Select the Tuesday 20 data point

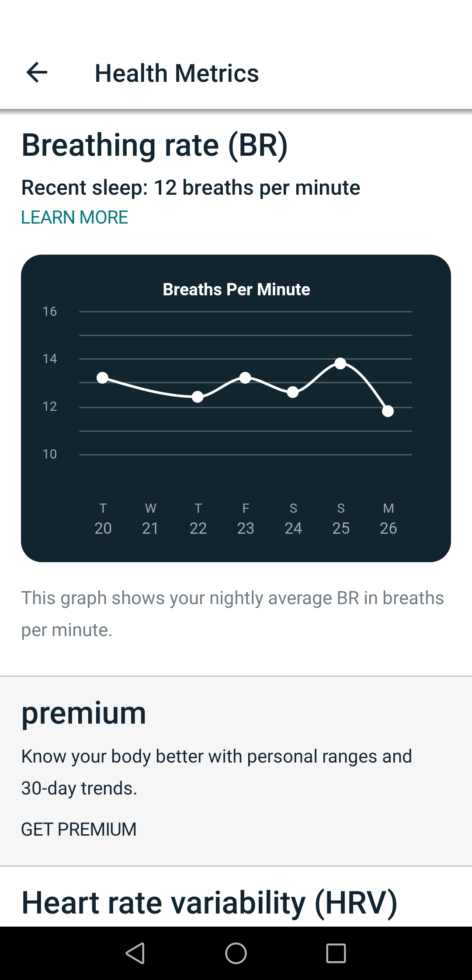coord(103,378)
